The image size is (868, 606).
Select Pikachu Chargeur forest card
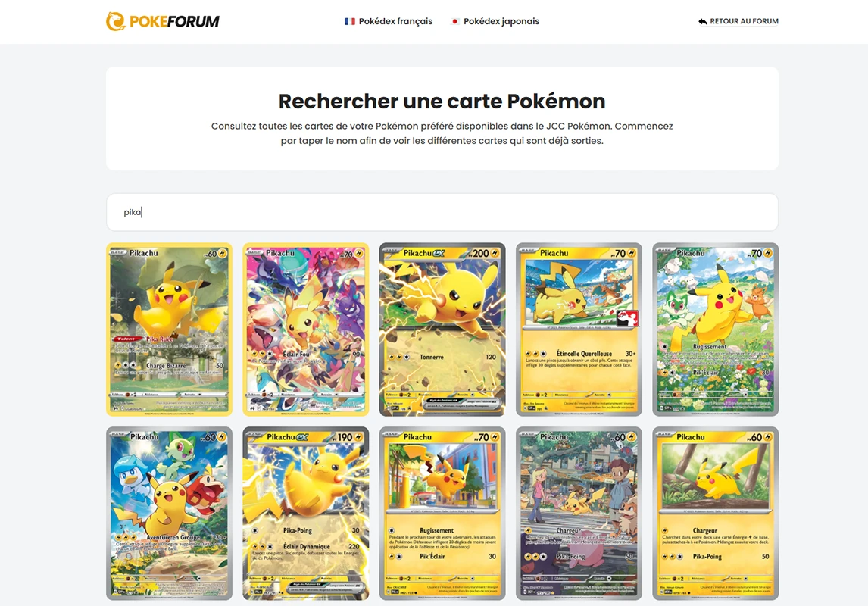(x=715, y=514)
